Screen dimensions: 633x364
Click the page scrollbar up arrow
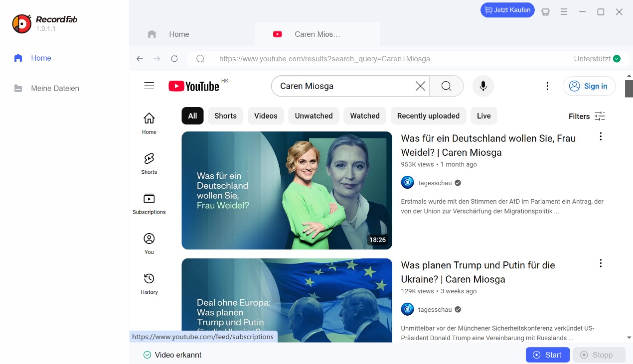pyautogui.click(x=629, y=76)
